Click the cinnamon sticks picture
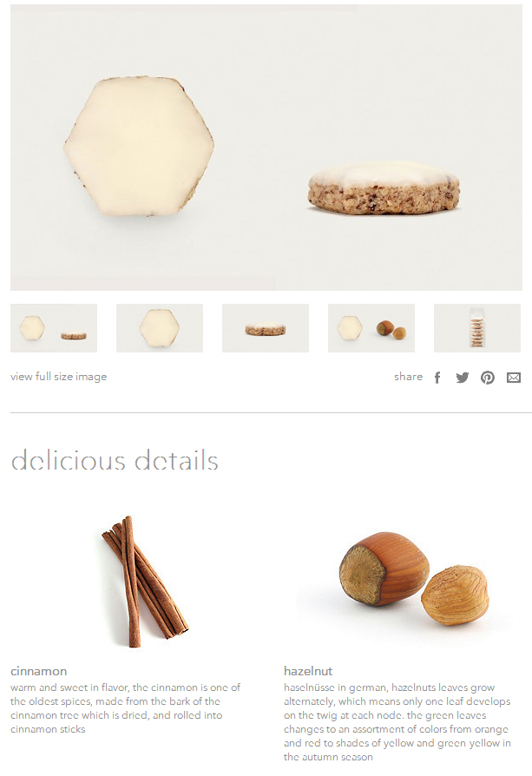The width and height of the screenshot is (532, 776). tap(145, 582)
